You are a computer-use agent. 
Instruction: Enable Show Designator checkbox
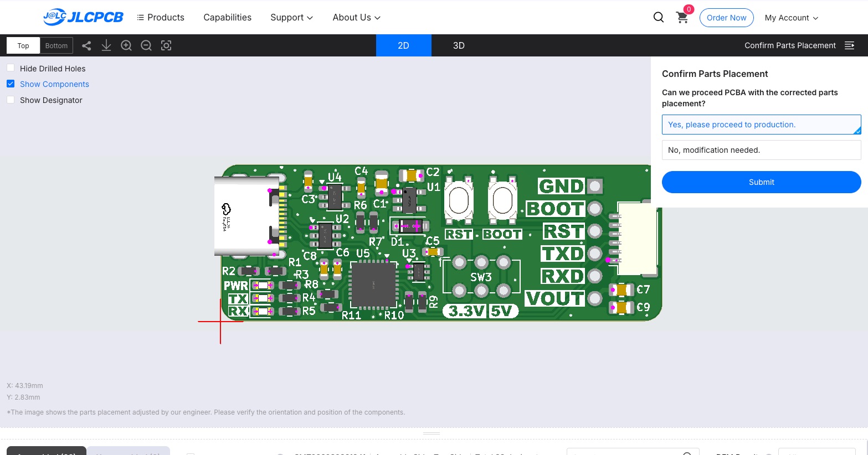coord(11,100)
